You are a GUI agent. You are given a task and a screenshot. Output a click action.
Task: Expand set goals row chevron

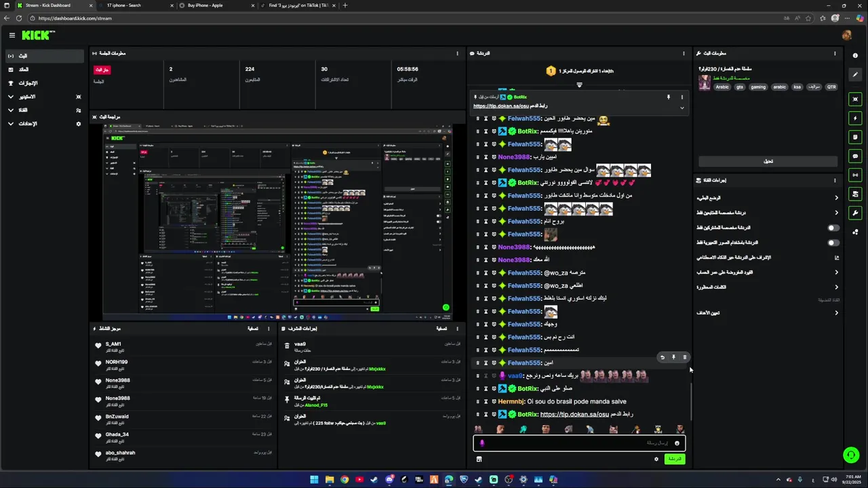[x=836, y=313]
